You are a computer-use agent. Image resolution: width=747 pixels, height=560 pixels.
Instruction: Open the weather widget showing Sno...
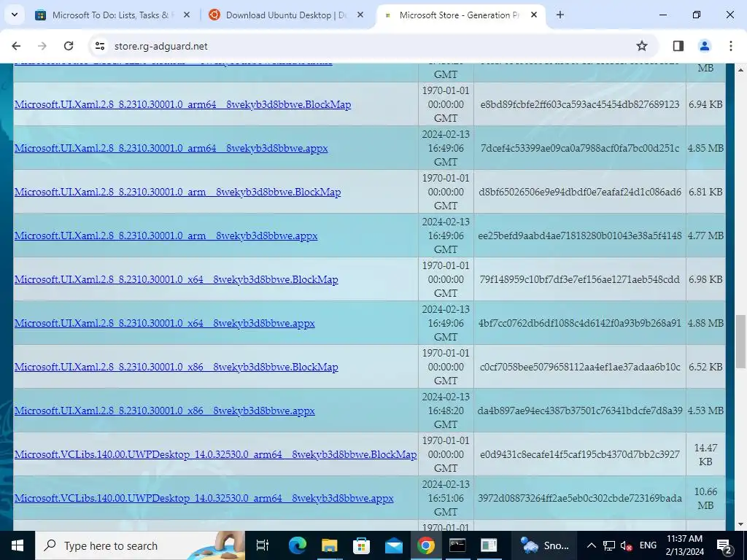click(544, 545)
